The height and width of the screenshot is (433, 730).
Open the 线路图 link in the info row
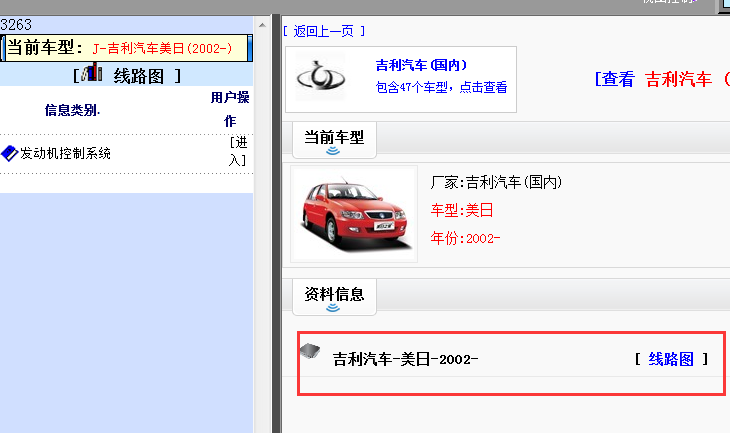pos(671,359)
